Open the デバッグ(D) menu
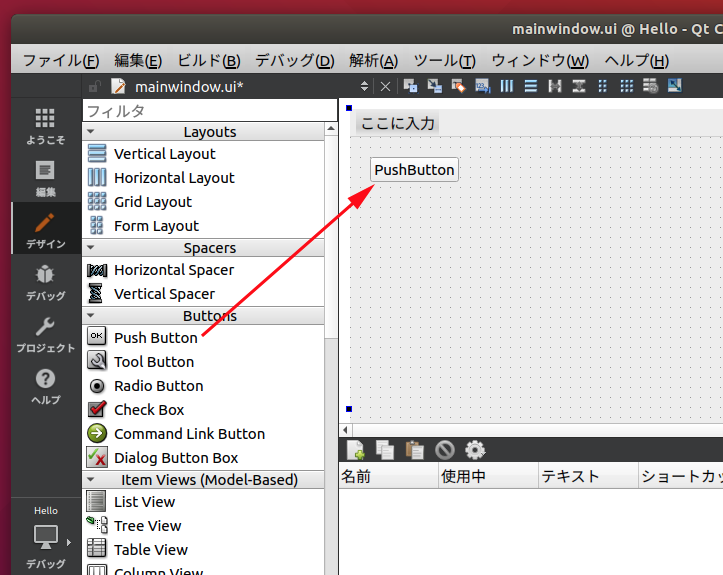Image resolution: width=723 pixels, height=575 pixels. coord(295,60)
